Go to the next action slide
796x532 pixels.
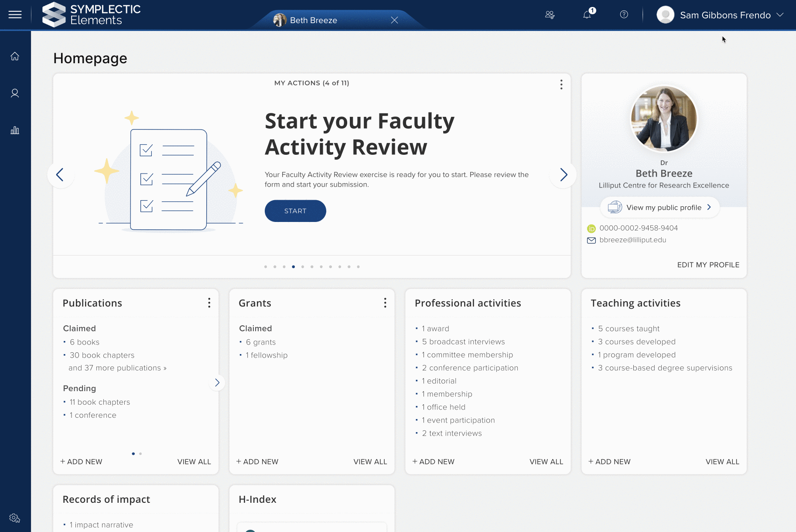point(563,175)
